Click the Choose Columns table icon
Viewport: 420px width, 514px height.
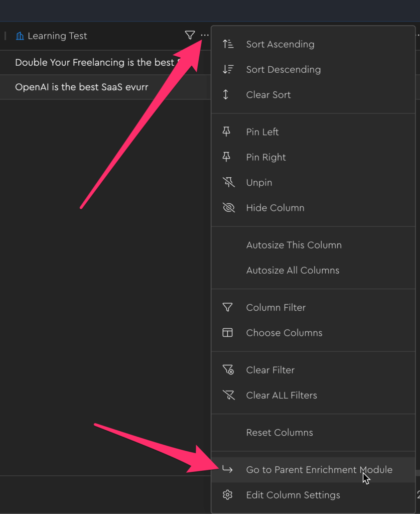tap(228, 333)
